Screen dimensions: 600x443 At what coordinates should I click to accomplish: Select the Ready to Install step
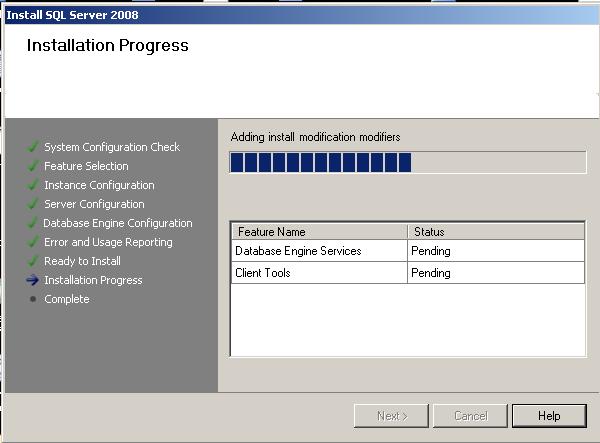click(82, 261)
